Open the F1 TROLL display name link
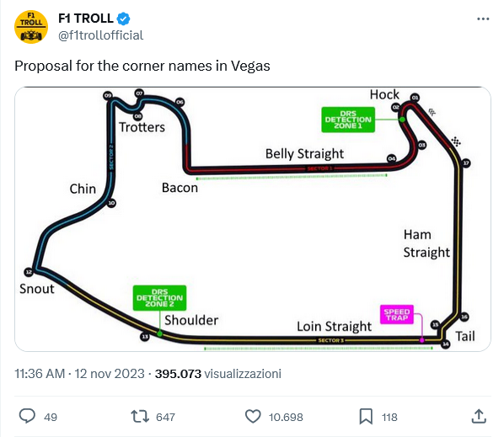Screen dimensions: 504x437 (x=86, y=19)
